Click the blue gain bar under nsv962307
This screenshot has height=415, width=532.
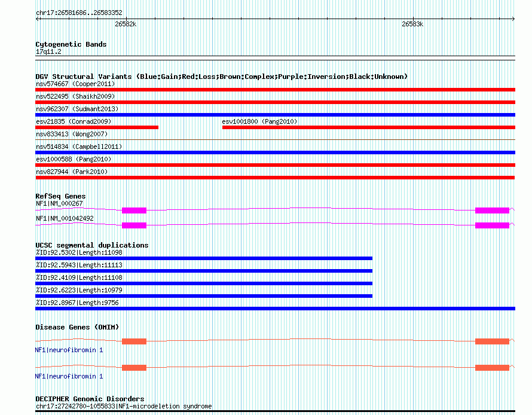(275, 115)
